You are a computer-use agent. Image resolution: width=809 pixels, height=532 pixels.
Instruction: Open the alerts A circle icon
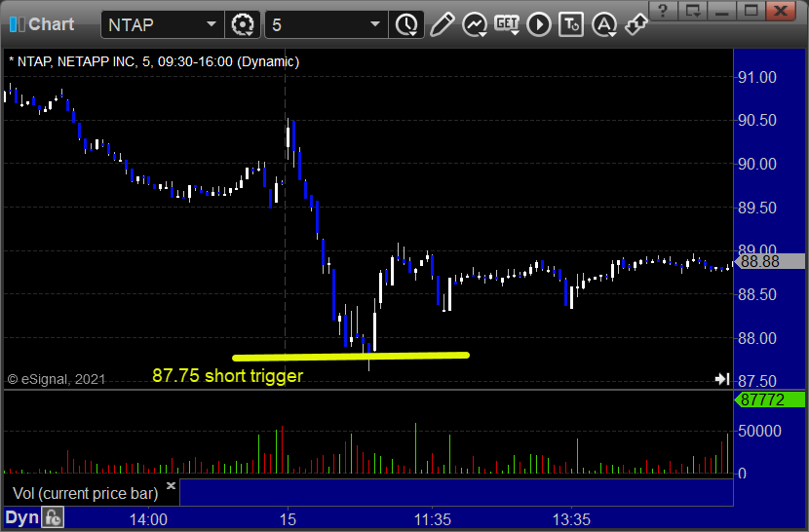click(x=604, y=24)
